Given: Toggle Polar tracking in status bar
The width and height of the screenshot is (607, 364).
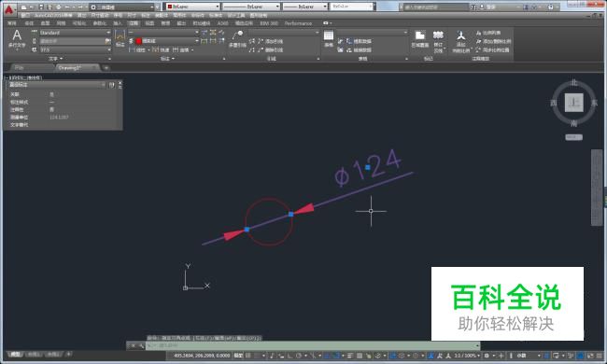Looking at the screenshot, I should pyautogui.click(x=299, y=356).
